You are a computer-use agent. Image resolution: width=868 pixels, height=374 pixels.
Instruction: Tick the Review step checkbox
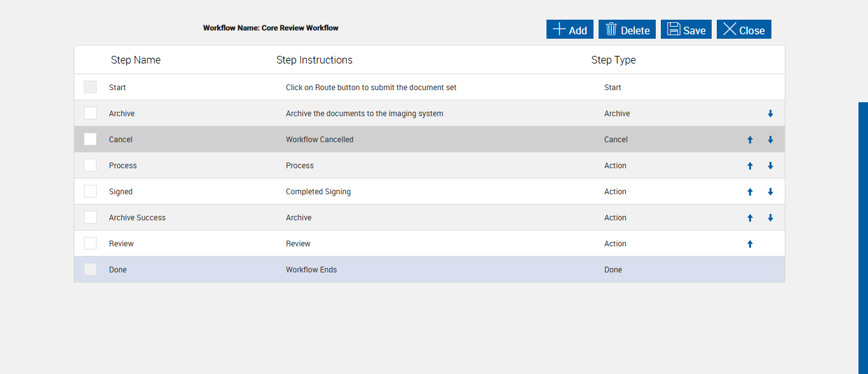tap(90, 243)
